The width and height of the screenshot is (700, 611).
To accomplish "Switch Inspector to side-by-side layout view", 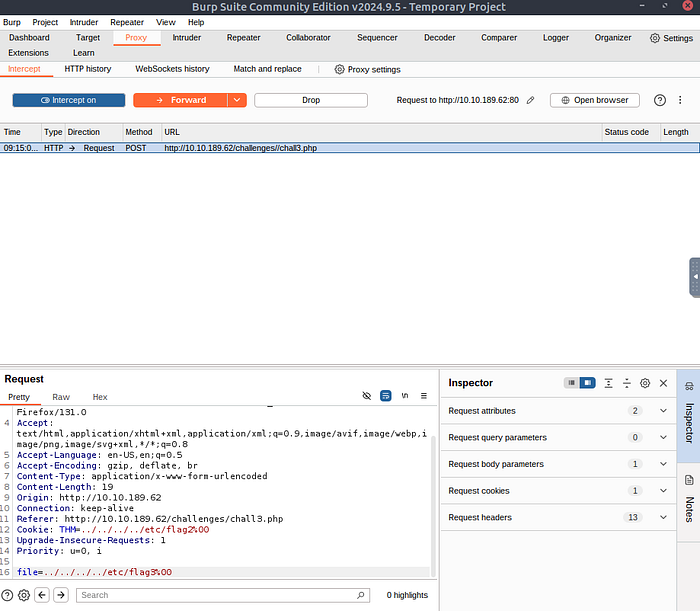I will (x=588, y=383).
